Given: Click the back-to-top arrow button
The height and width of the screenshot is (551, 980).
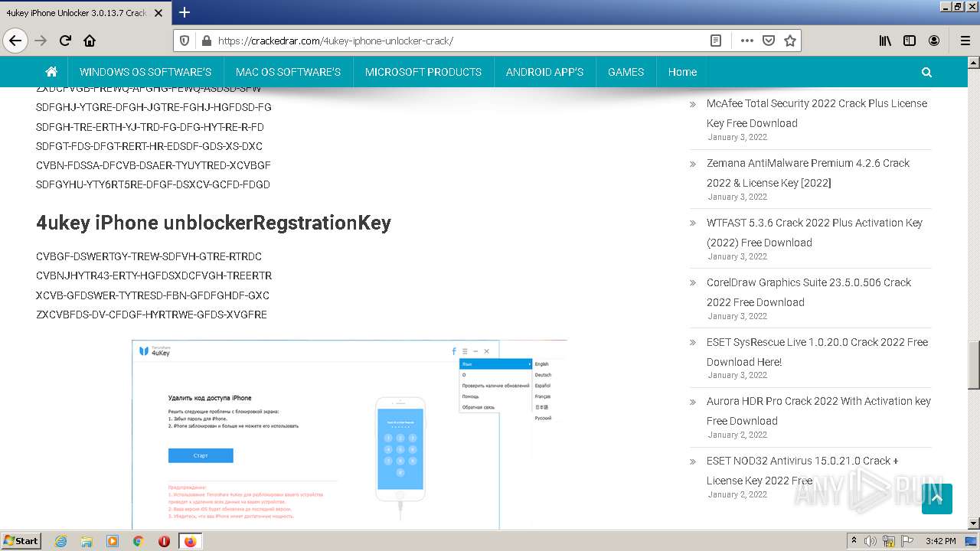Looking at the screenshot, I should click(x=937, y=499).
